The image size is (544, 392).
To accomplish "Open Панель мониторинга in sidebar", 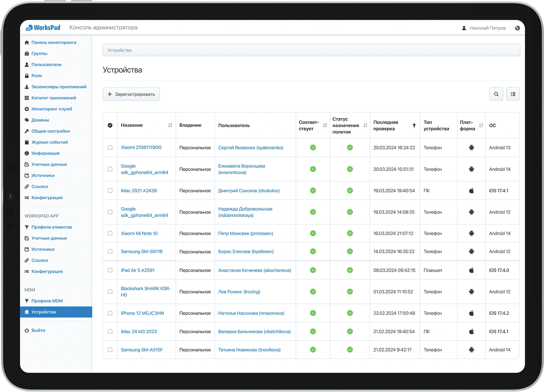I will (x=54, y=42).
